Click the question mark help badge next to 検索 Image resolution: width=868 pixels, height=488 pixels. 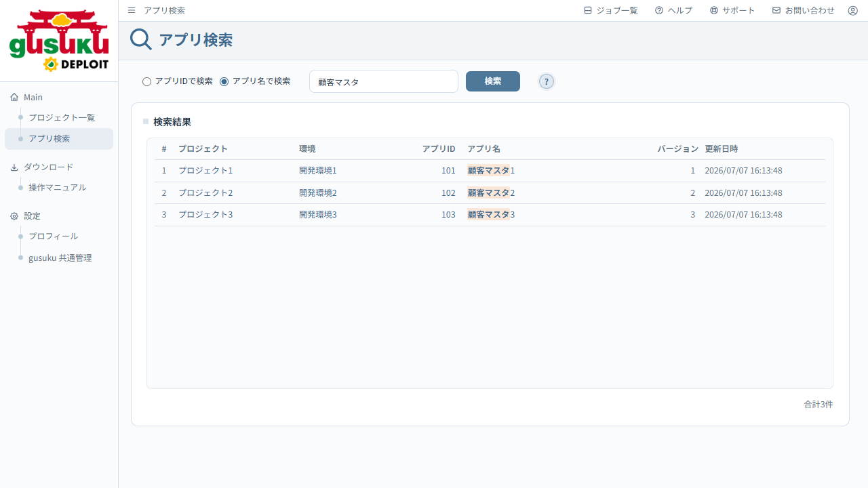(547, 81)
